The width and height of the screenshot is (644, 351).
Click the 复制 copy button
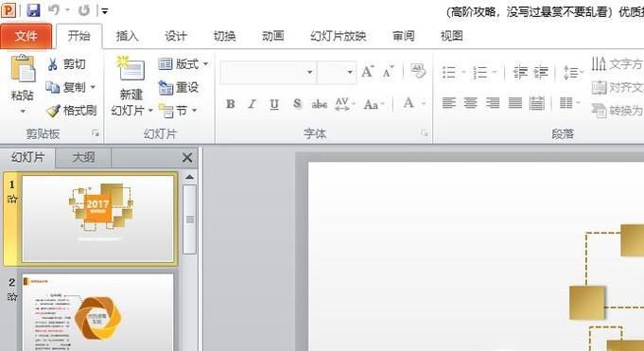[65, 87]
